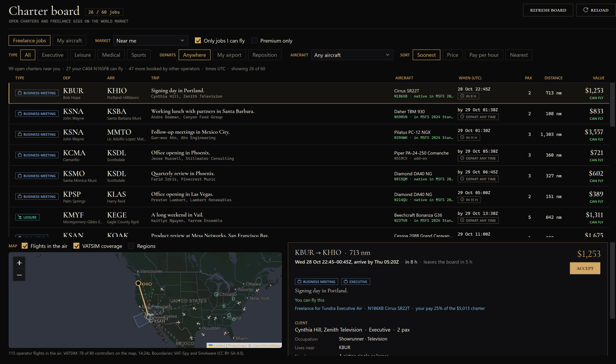Sort charters by Nearest
616x364 pixels.
tap(519, 55)
